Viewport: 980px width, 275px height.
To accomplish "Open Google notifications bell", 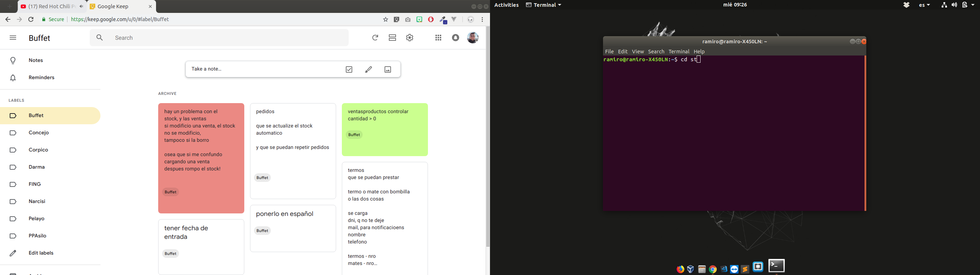I will click(455, 38).
